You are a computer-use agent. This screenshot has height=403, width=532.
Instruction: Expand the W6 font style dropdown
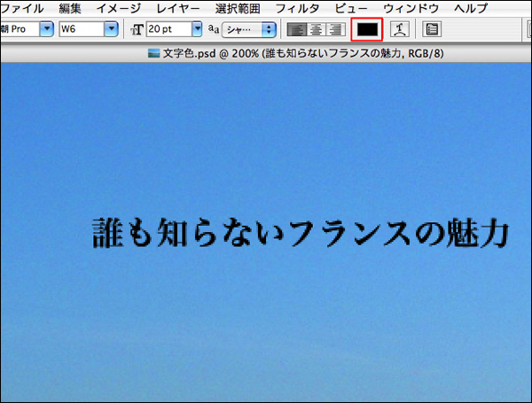(x=111, y=29)
